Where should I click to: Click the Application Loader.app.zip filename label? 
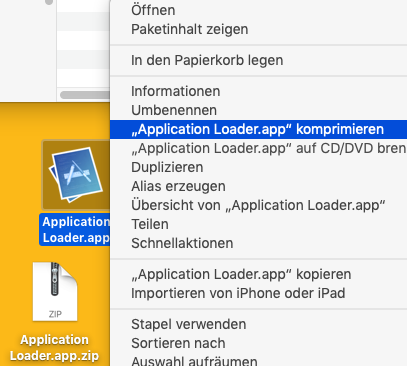click(x=54, y=348)
